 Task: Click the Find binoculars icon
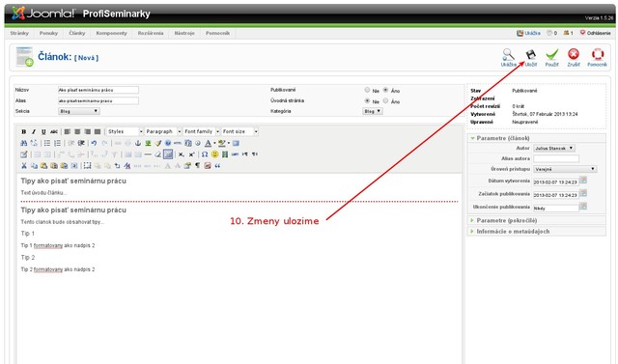[x=23, y=143]
